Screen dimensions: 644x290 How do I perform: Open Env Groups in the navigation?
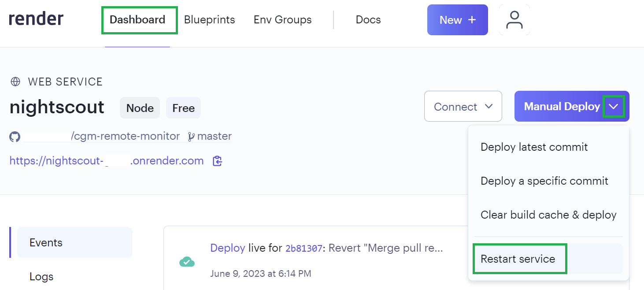[x=282, y=20]
